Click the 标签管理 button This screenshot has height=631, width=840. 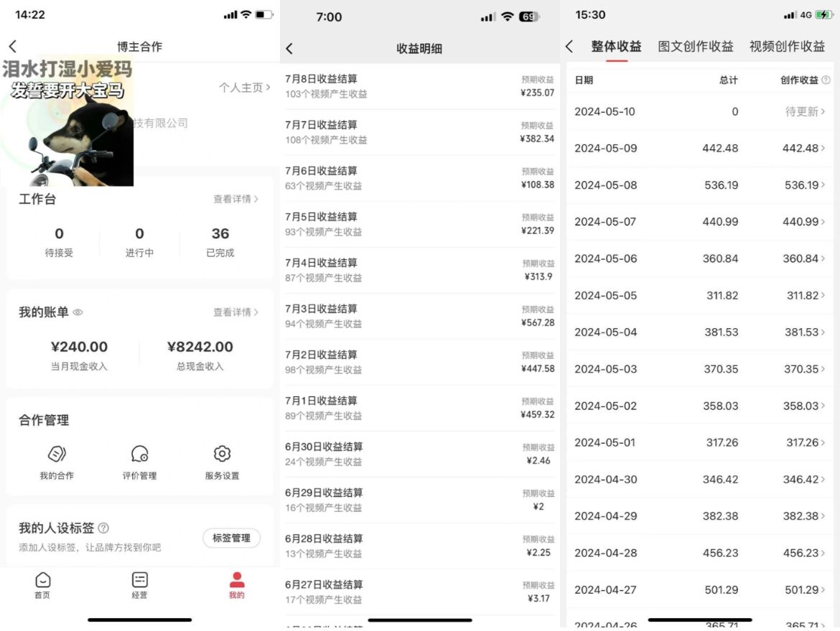(x=231, y=538)
